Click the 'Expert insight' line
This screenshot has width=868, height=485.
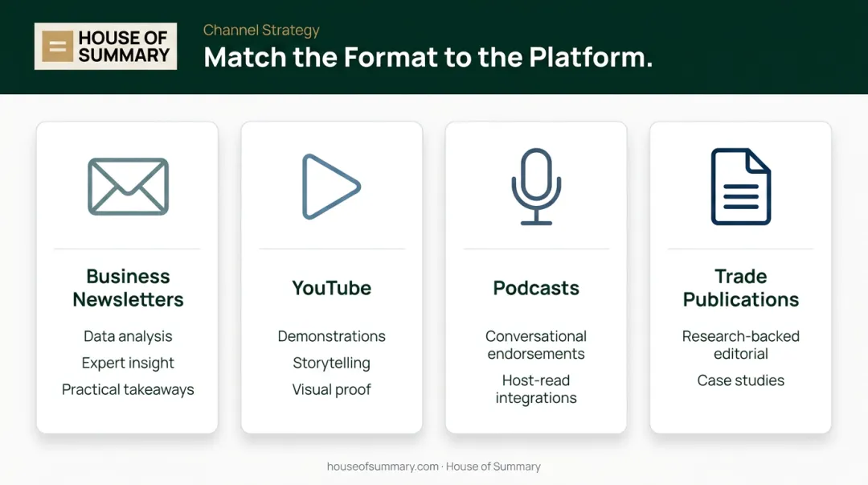tap(128, 363)
